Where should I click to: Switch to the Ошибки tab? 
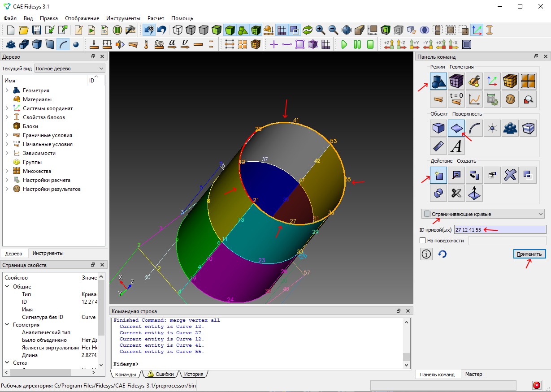coord(161,374)
